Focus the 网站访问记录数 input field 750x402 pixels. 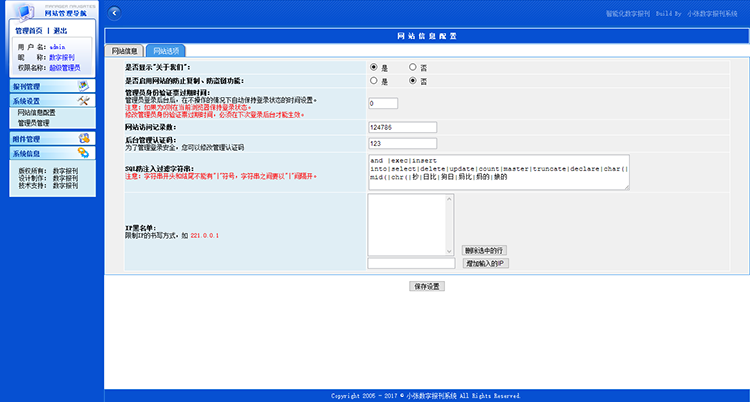402,127
